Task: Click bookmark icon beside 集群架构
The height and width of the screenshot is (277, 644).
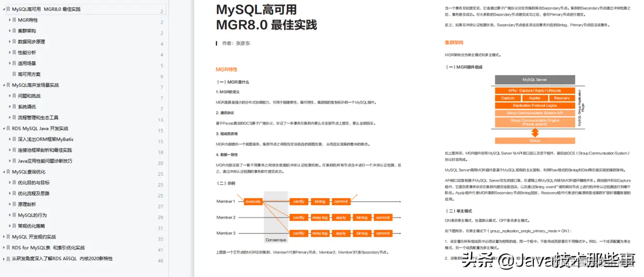Action: pyautogui.click(x=15, y=31)
